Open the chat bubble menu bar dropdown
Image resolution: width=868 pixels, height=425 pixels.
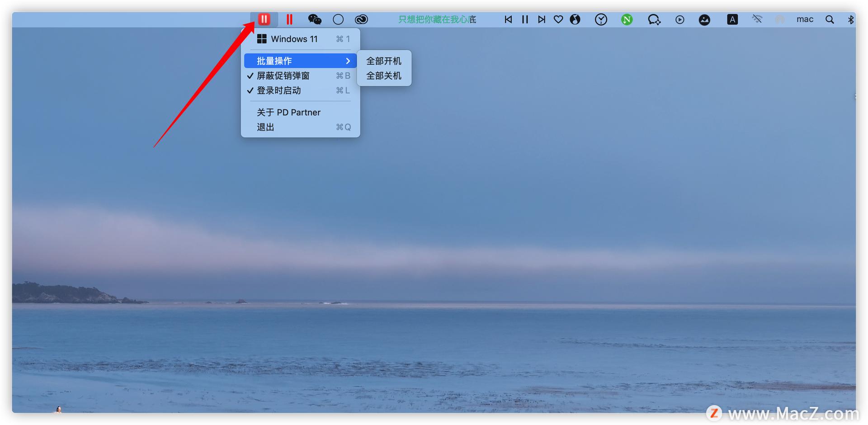point(654,19)
